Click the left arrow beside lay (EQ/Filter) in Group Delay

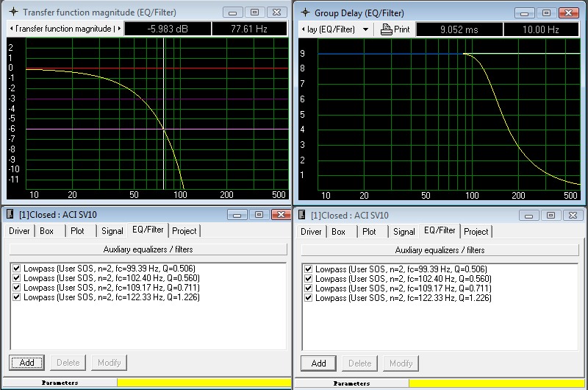tap(303, 29)
